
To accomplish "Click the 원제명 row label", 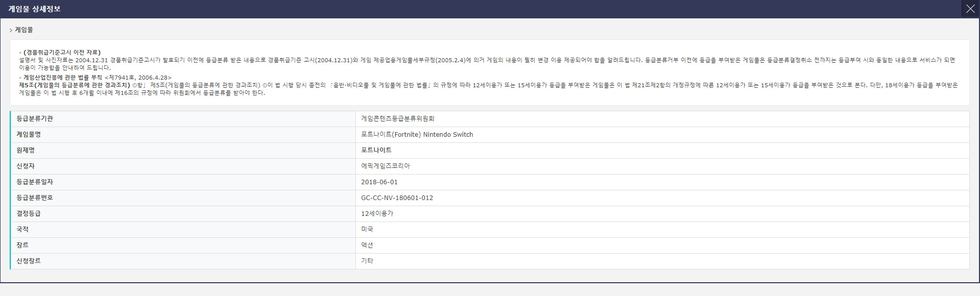I will (26, 150).
